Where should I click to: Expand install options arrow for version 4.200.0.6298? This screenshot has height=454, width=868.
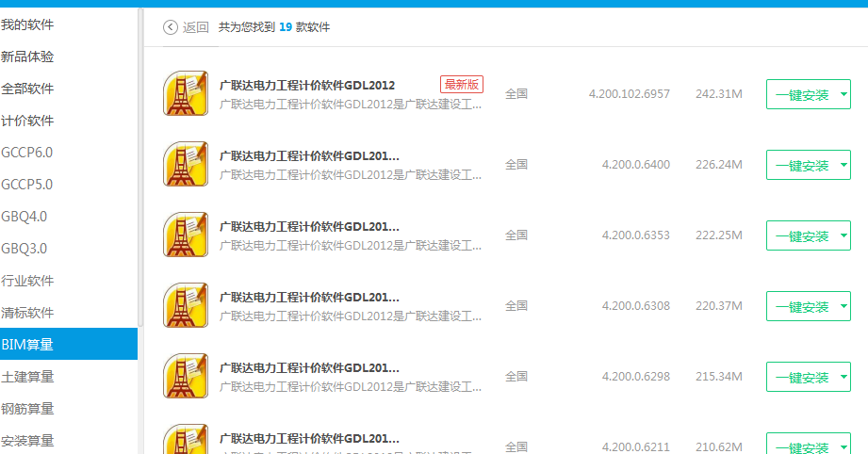coord(843,377)
